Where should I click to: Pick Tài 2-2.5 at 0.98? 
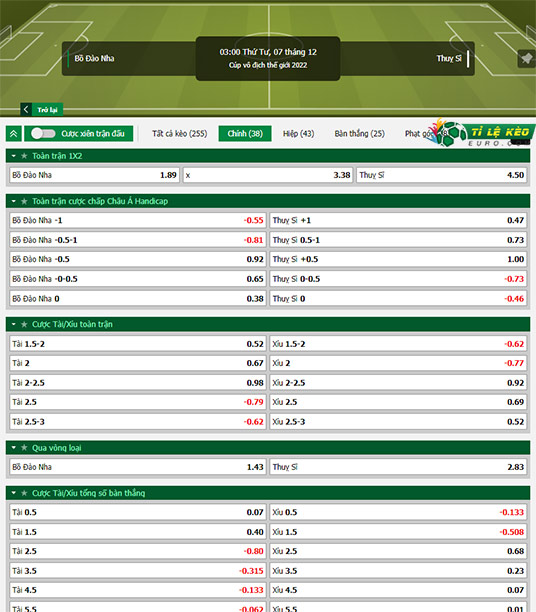[137, 383]
